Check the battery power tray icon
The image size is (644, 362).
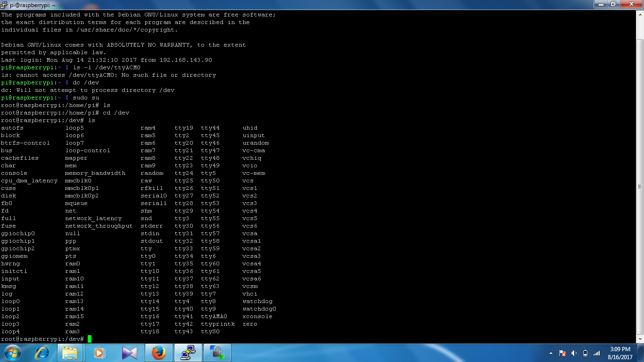click(x=585, y=353)
